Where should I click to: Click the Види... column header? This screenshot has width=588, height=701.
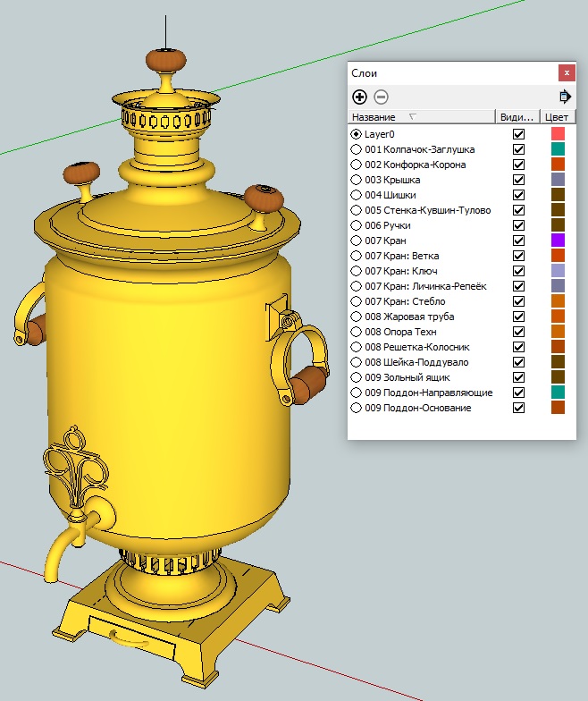click(517, 117)
